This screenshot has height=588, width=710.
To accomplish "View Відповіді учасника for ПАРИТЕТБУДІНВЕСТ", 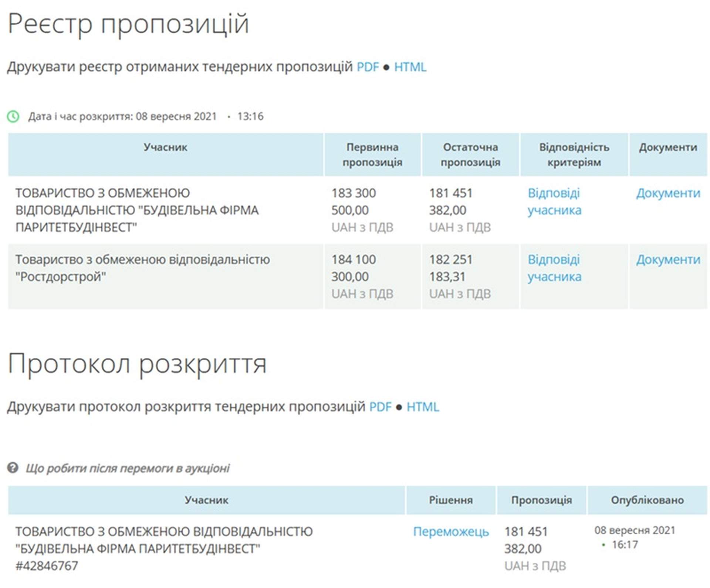I will point(554,201).
